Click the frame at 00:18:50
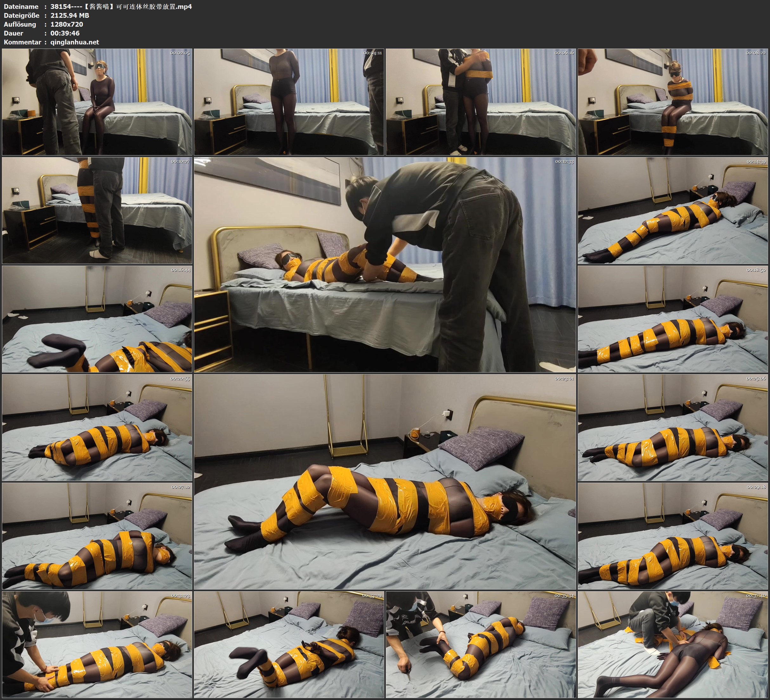Viewport: 770px width, 700px height. coord(673,319)
